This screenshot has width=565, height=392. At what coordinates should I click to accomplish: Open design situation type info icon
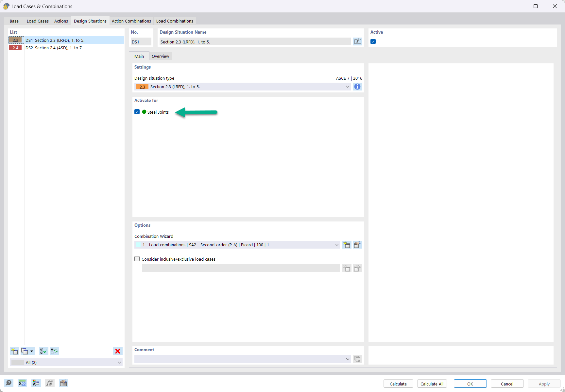click(x=357, y=87)
